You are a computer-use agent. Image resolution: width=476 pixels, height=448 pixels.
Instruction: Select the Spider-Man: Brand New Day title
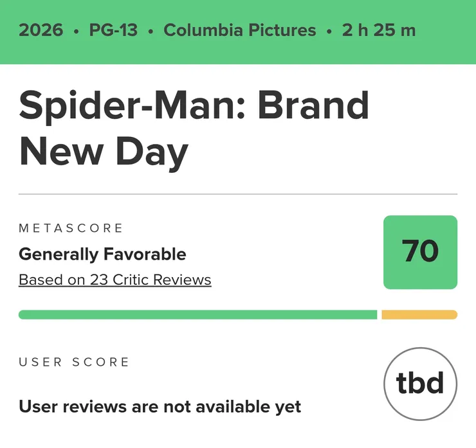194,129
